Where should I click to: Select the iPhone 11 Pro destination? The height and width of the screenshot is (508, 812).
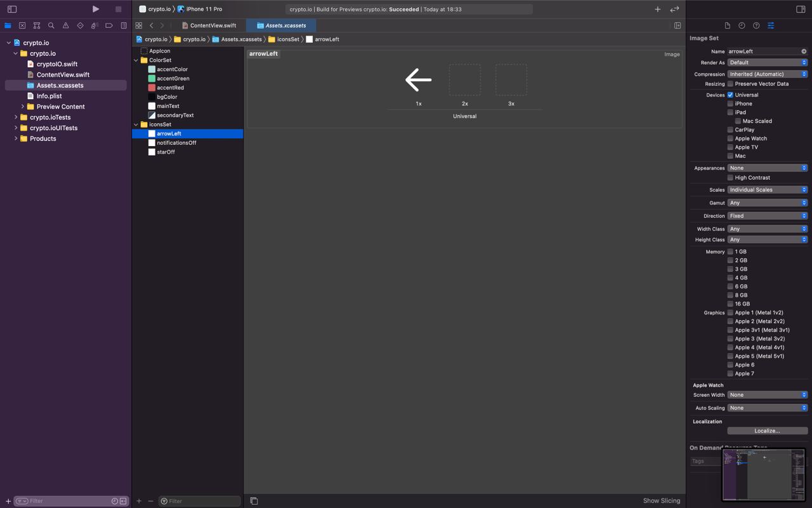(200, 9)
